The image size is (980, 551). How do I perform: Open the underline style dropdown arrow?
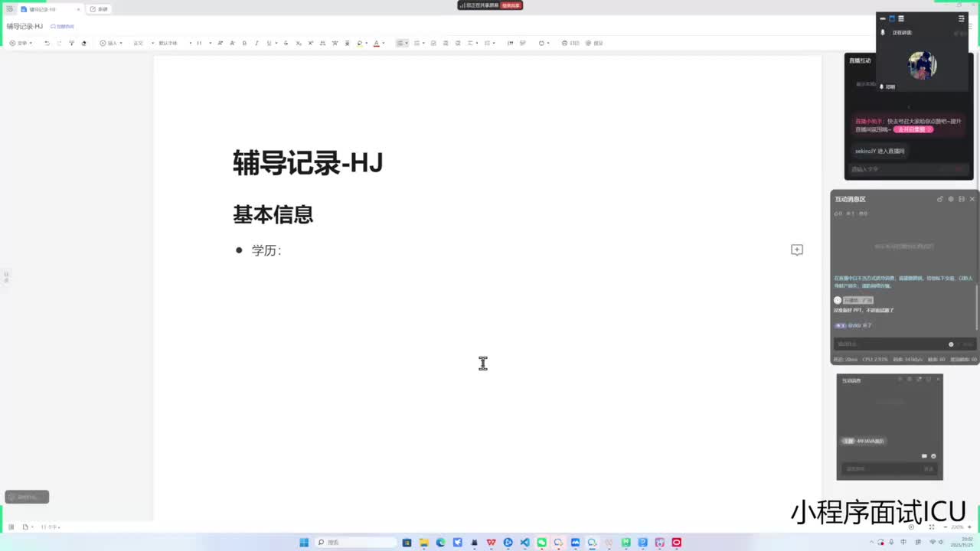click(x=276, y=43)
